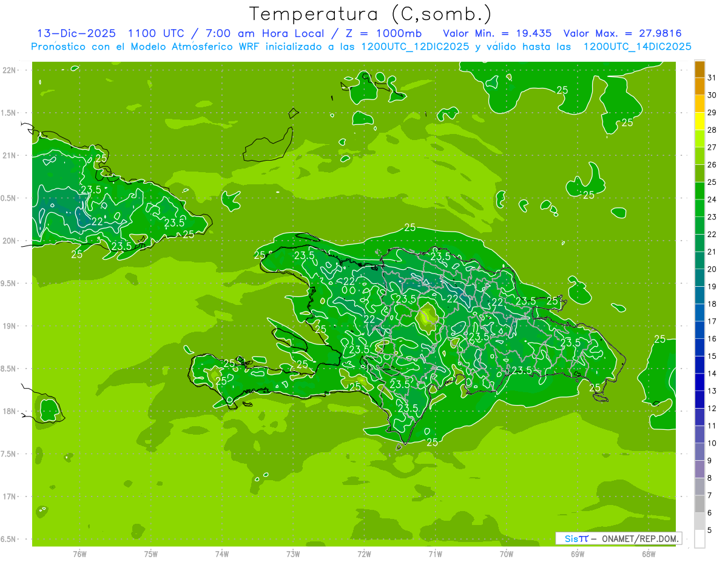Viewport: 728px width, 562px height.
Task: Click the white swatch at the scale bottom
Action: 699,539
